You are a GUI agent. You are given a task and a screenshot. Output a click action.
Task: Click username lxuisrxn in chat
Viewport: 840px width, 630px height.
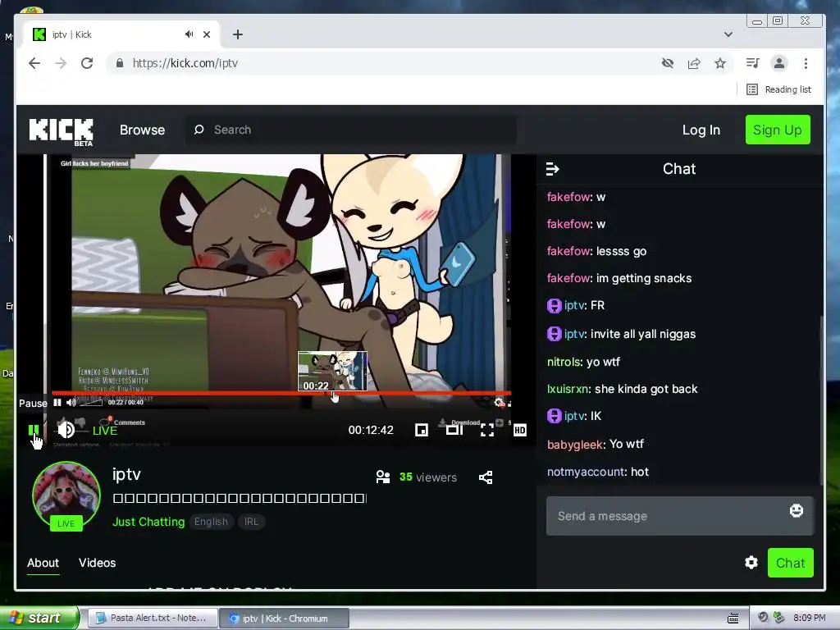coord(568,389)
